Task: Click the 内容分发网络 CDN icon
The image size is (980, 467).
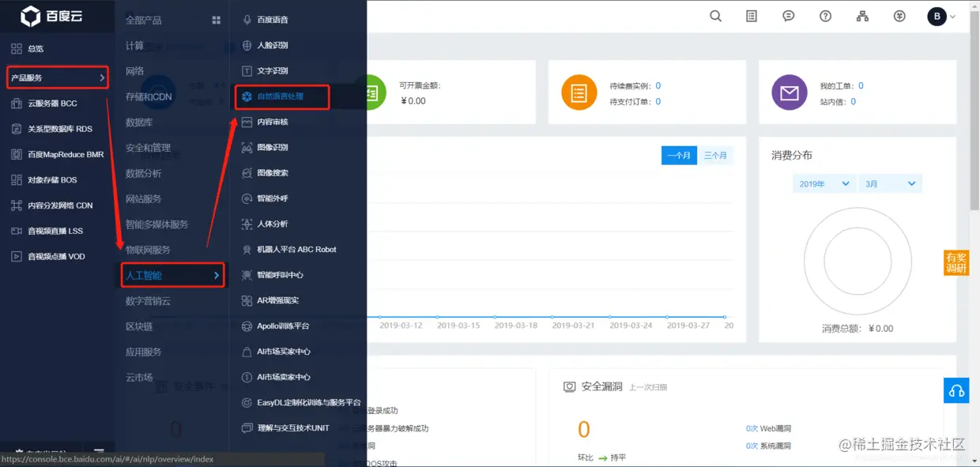Action: pos(16,205)
